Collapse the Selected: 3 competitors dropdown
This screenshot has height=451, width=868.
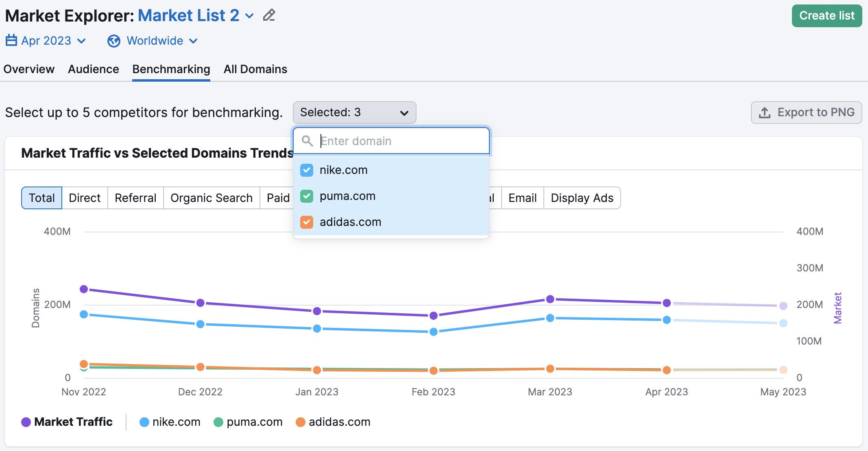click(354, 113)
